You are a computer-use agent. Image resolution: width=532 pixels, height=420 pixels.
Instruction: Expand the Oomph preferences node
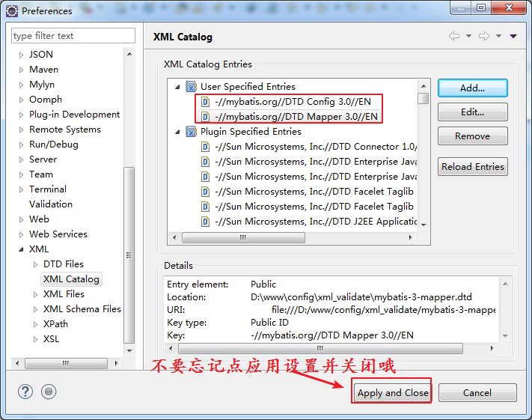pos(22,100)
